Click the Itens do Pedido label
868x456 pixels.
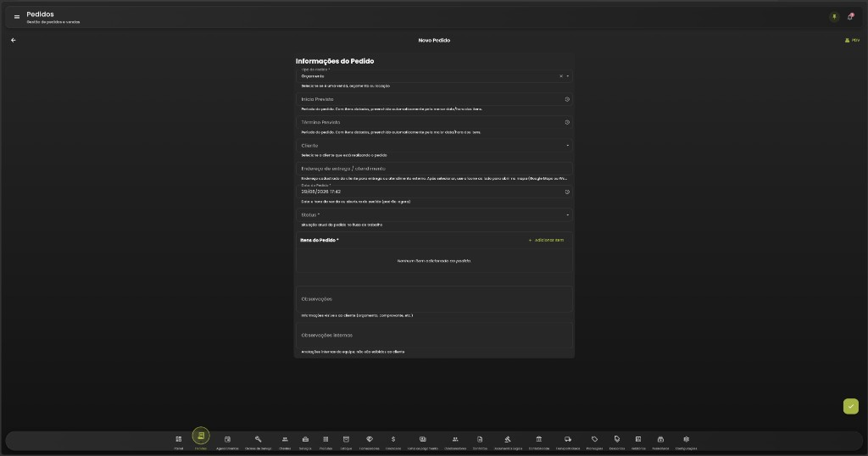pos(319,240)
